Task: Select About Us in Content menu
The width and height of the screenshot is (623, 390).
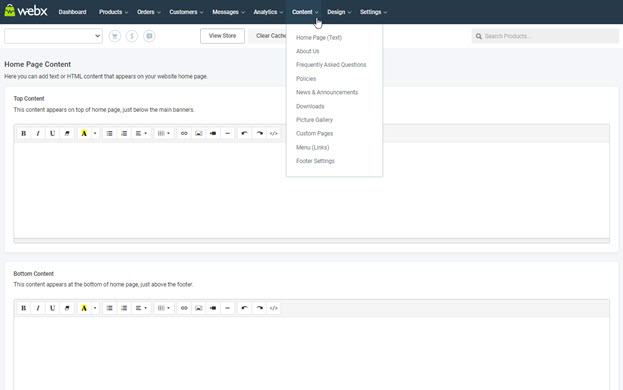Action: (308, 51)
